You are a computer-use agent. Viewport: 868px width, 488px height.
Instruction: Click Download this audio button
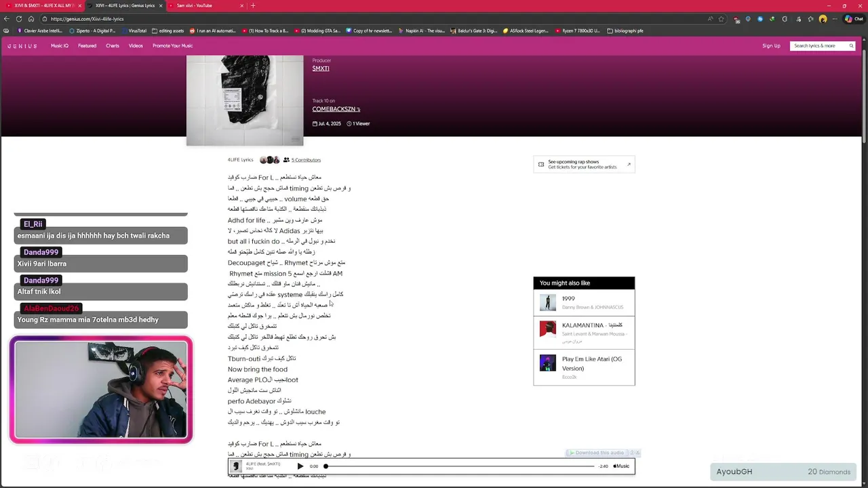(597, 453)
